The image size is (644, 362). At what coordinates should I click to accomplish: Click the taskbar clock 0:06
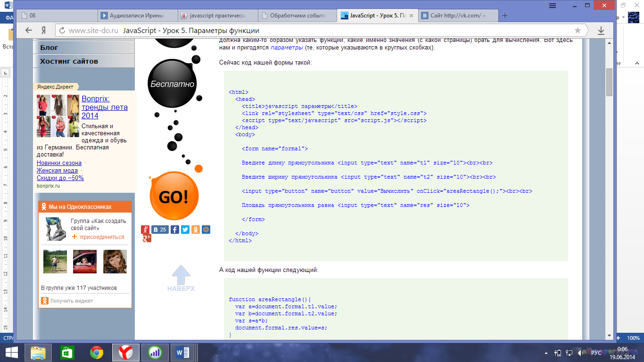(x=623, y=349)
